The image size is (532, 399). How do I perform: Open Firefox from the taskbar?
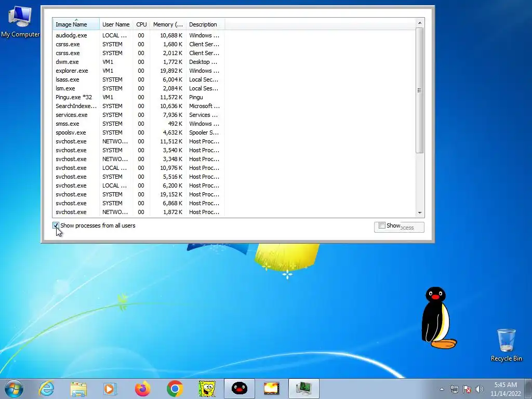[x=142, y=389]
